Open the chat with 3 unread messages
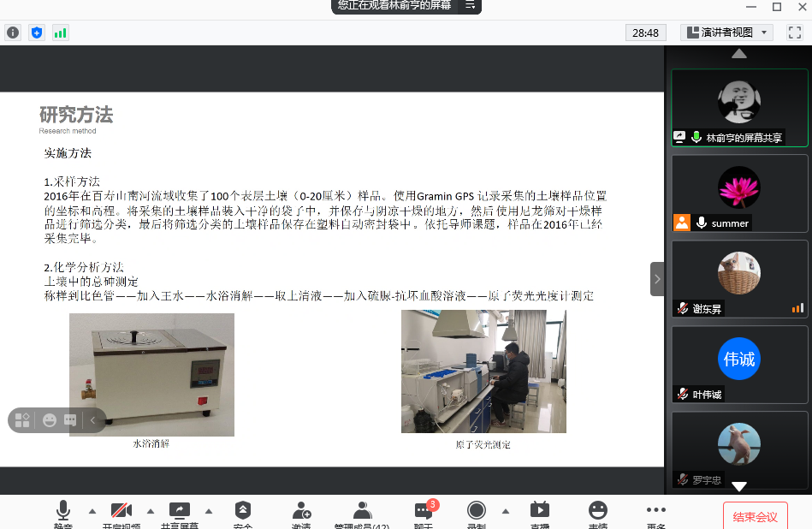This screenshot has width=812, height=529. click(424, 512)
